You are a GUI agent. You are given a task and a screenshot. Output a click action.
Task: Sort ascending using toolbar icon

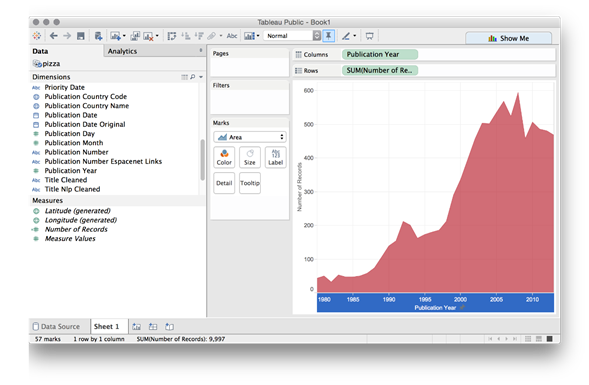click(186, 36)
